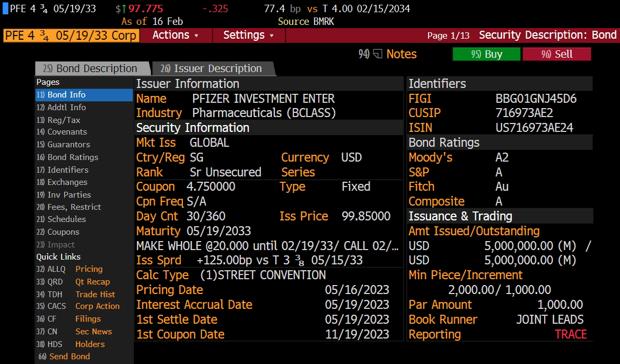Click the Interest Accrual Date 05/19/2023

click(357, 305)
